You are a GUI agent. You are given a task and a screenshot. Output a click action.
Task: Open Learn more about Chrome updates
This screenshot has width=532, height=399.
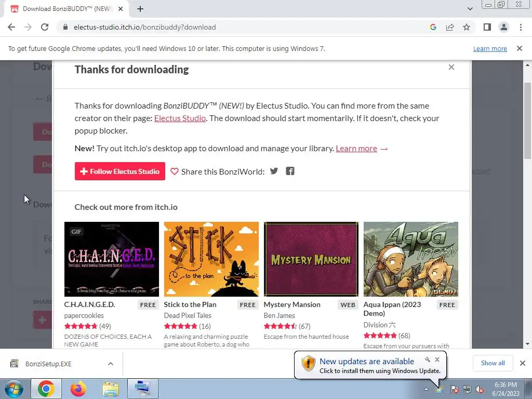pos(490,48)
